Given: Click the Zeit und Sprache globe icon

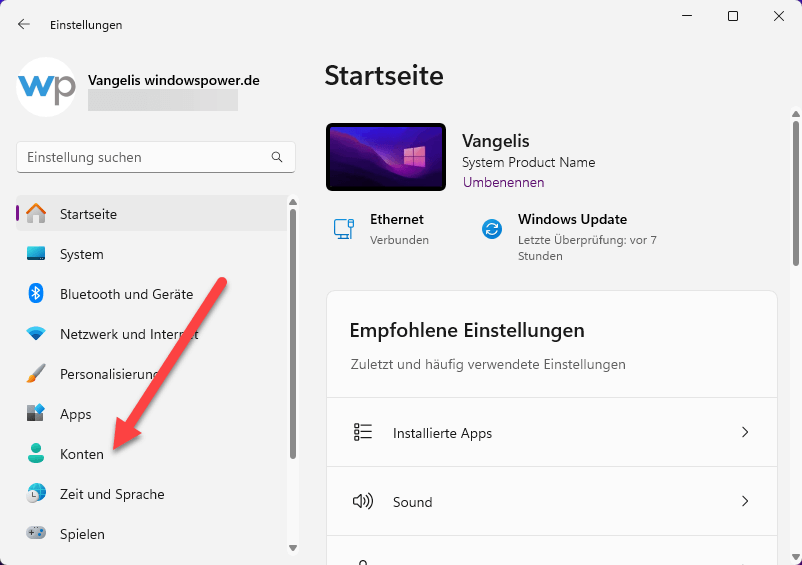Looking at the screenshot, I should coord(36,493).
